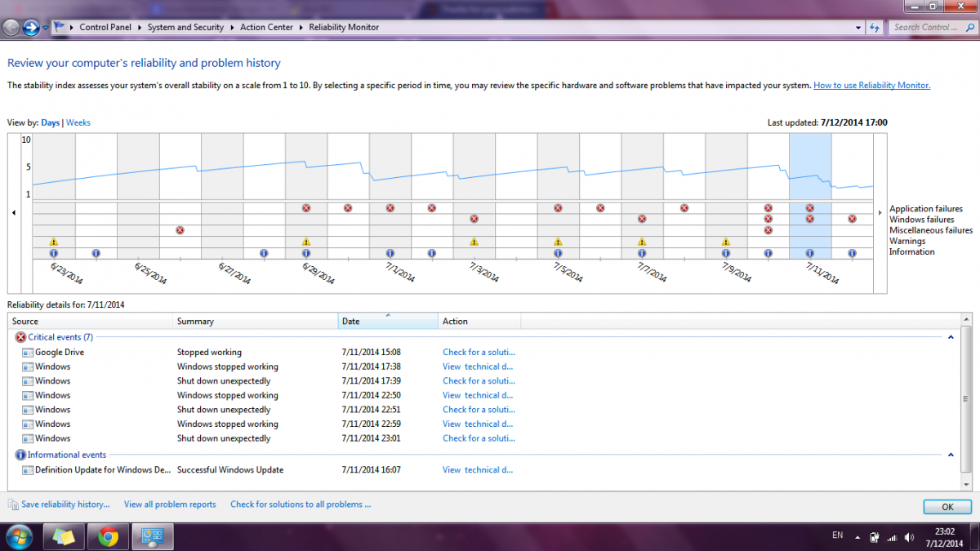Sort by the Summary column header
The image size is (980, 551).
pos(256,322)
